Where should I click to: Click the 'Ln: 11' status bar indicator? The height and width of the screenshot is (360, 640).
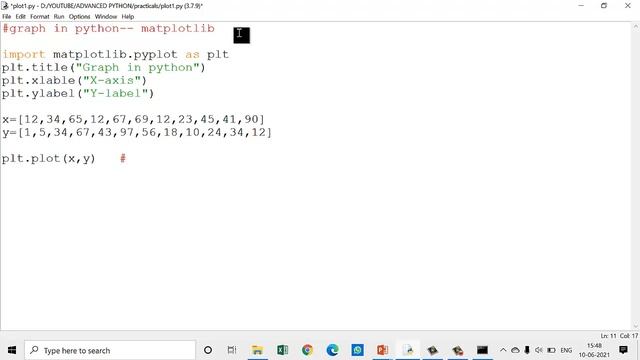[x=608, y=336]
